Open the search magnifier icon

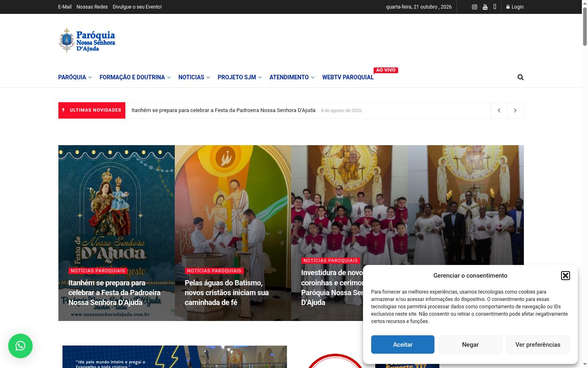point(521,77)
